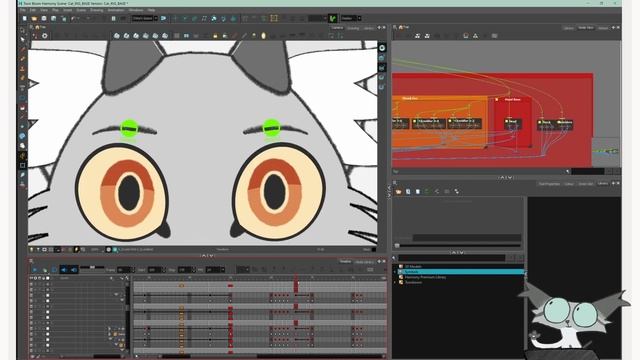This screenshot has width=640, height=360.
Task: Click the share icon in Library toolbar
Action: pos(437,191)
